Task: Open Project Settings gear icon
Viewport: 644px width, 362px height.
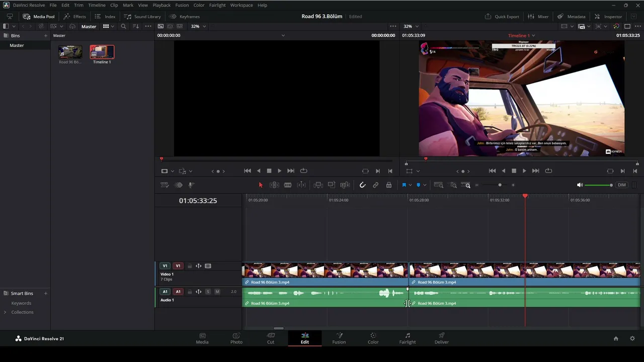Action: pyautogui.click(x=632, y=338)
